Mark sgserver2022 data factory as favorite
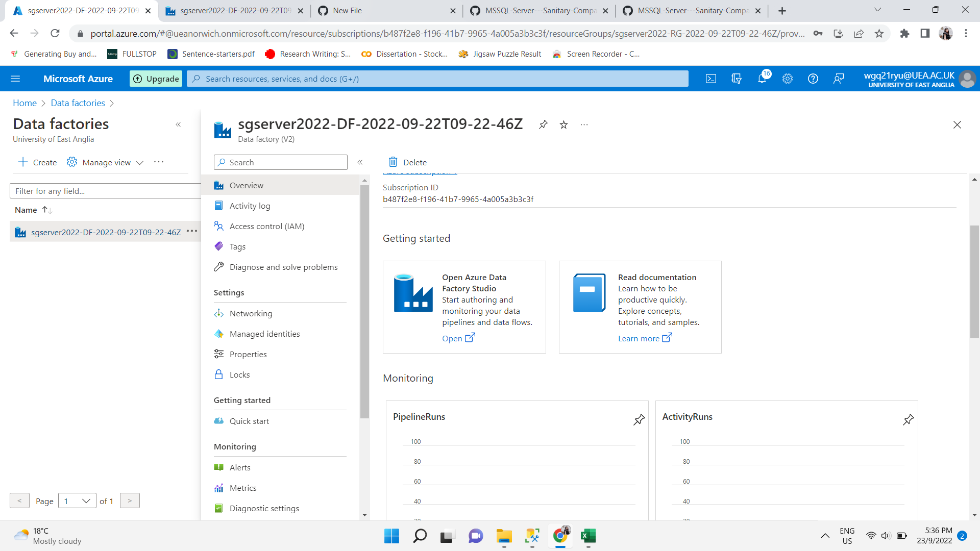Image resolution: width=980 pixels, height=551 pixels. pyautogui.click(x=563, y=124)
